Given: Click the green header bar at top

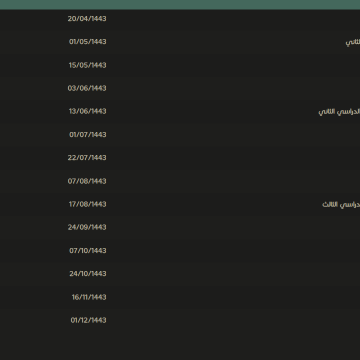Looking at the screenshot, I should click(x=180, y=5).
